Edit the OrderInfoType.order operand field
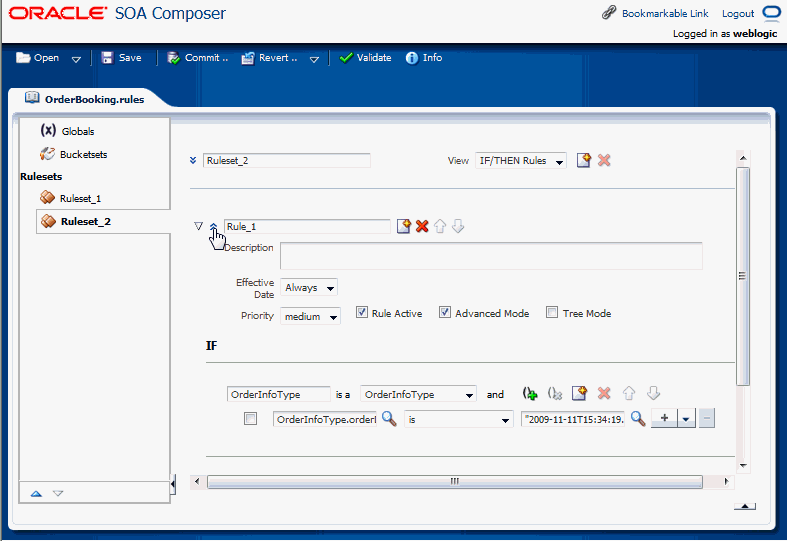Viewport: 787px width, 541px height. 325,419
